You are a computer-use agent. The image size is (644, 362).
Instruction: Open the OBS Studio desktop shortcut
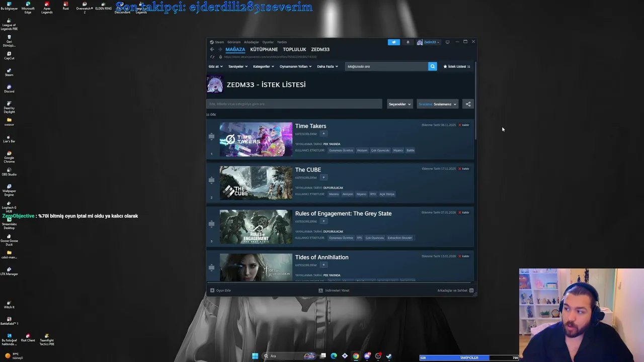9,171
